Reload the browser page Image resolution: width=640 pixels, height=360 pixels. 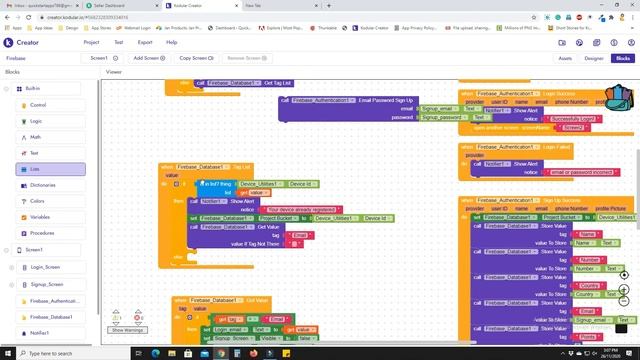pos(29,18)
